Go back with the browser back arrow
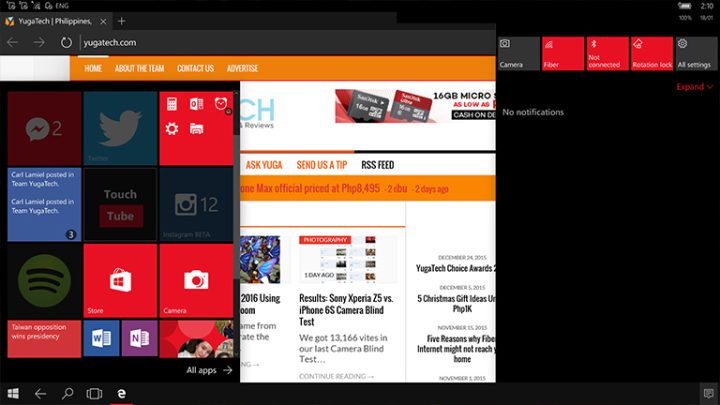Image resolution: width=720 pixels, height=405 pixels. (12, 42)
